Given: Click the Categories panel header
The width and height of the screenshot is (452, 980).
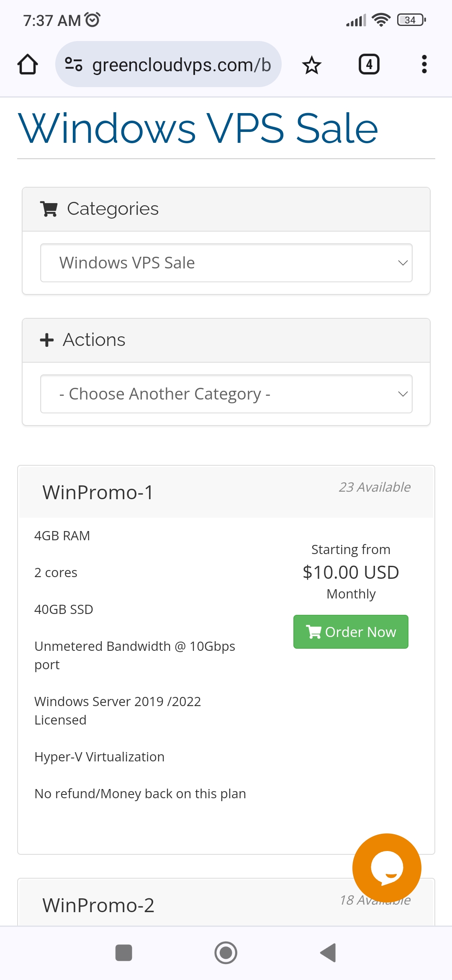Looking at the screenshot, I should point(226,209).
